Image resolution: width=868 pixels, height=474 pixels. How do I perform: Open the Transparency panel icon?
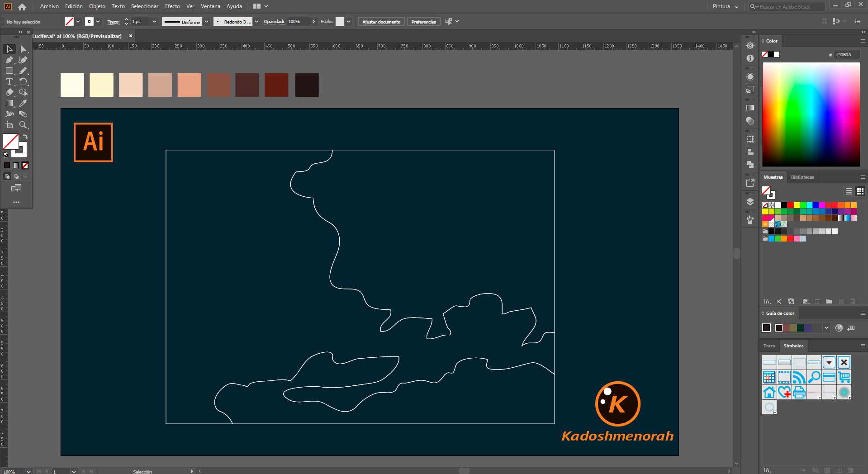(750, 121)
